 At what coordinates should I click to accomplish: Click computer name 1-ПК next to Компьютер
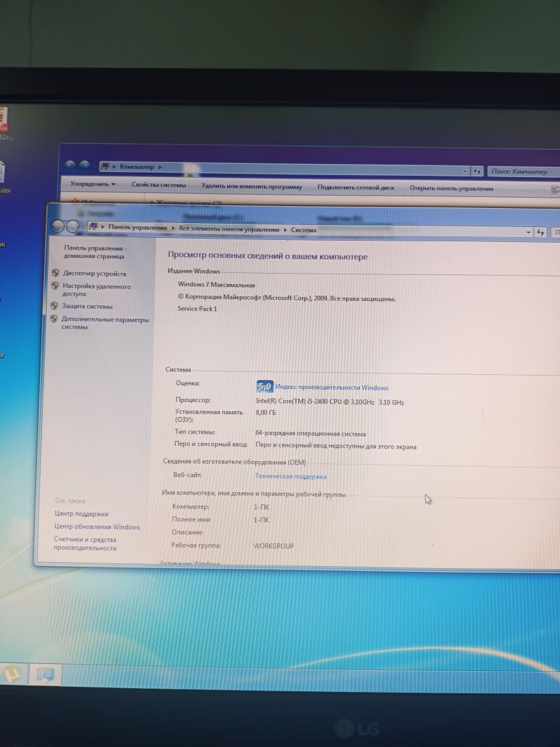click(261, 507)
